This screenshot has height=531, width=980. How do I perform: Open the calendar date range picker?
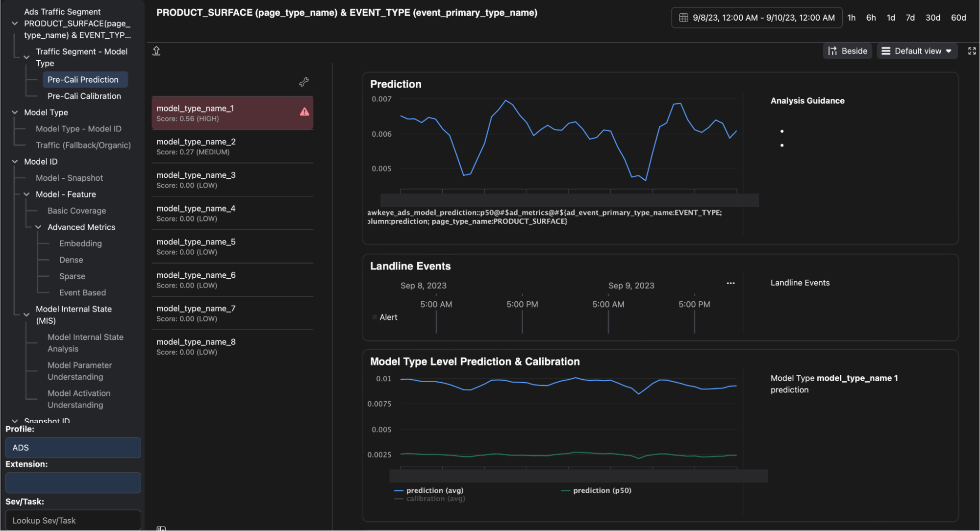756,18
